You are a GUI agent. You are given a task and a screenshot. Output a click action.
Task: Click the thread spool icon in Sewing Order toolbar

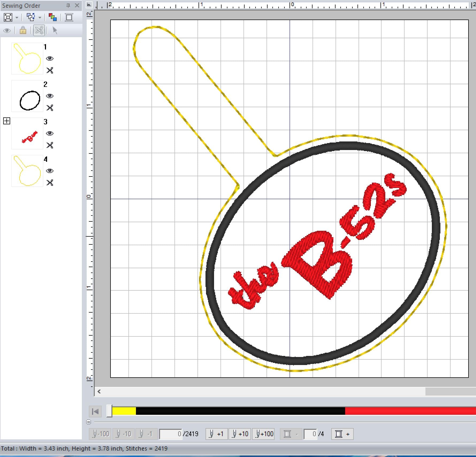tap(69, 17)
